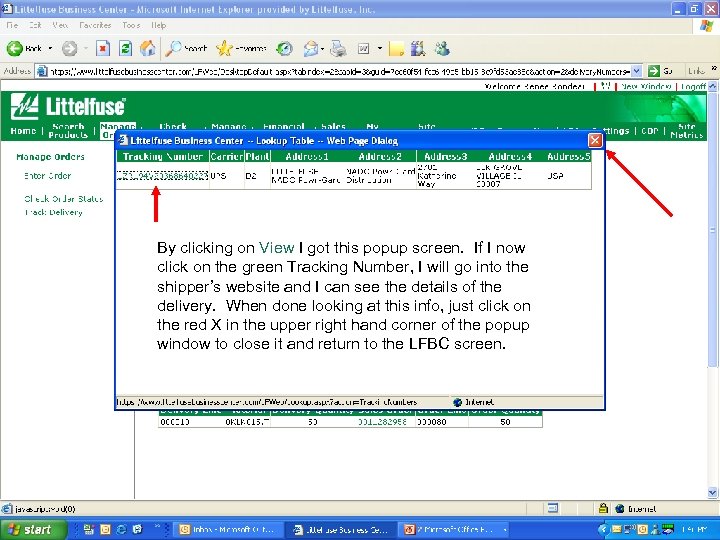This screenshot has height=540, width=720.
Task: Open the Site Metrics navigation tab
Action: coord(686,130)
